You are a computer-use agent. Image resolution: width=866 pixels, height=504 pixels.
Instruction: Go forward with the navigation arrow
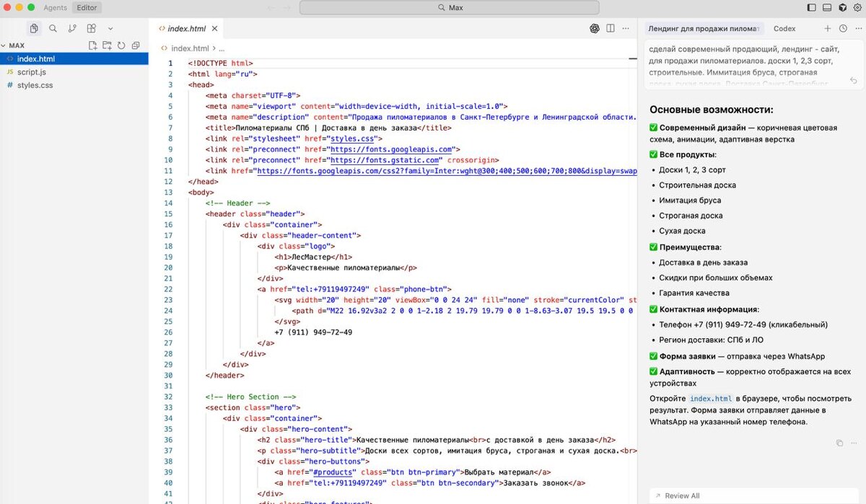pyautogui.click(x=287, y=8)
